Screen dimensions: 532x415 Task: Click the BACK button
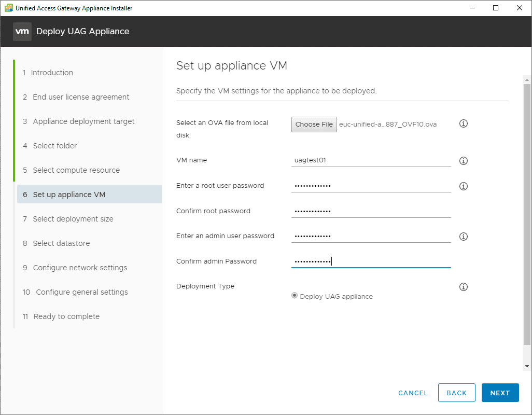click(x=456, y=393)
